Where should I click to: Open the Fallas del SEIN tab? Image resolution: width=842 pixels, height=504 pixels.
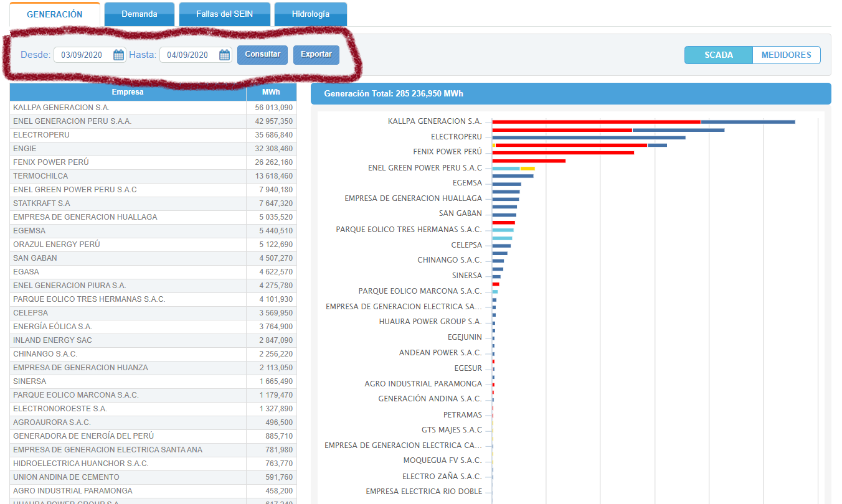[224, 14]
